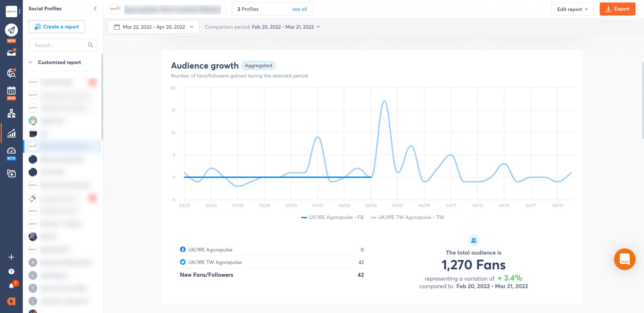Click the search magnifier icon
The width and height of the screenshot is (644, 313).
pyautogui.click(x=91, y=45)
